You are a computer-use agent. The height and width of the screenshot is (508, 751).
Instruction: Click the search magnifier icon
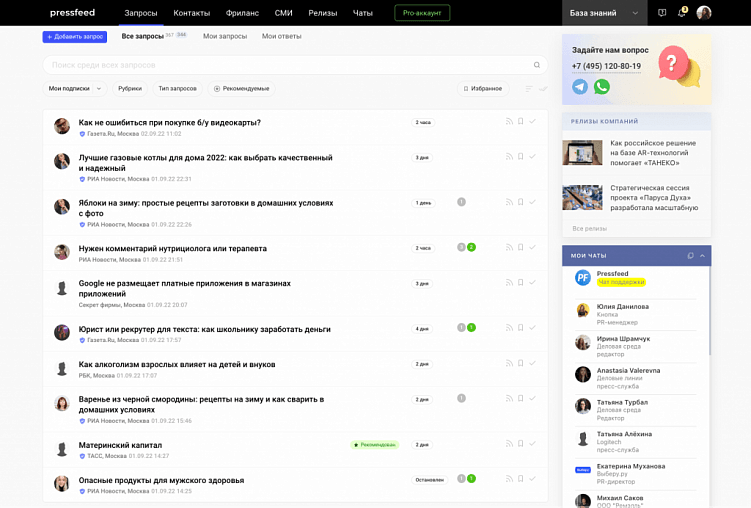[x=537, y=65]
